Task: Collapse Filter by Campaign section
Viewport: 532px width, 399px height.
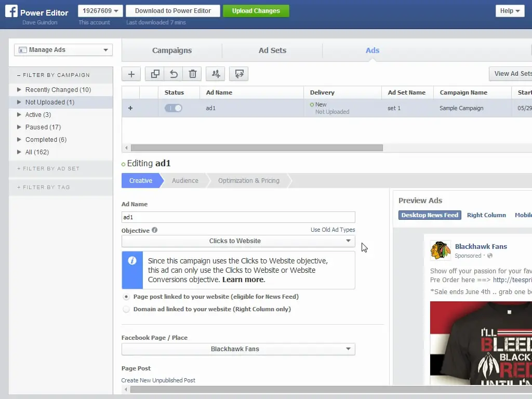Action: pyautogui.click(x=54, y=75)
